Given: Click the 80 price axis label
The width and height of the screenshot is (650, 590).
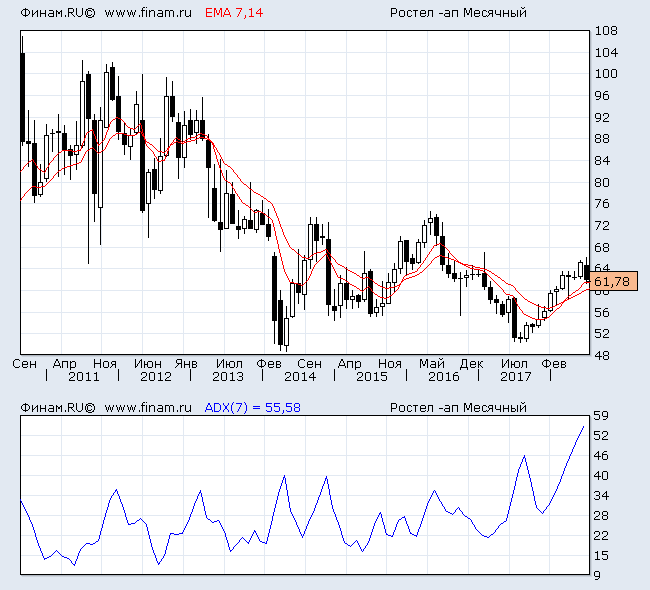Looking at the screenshot, I should 602,182.
